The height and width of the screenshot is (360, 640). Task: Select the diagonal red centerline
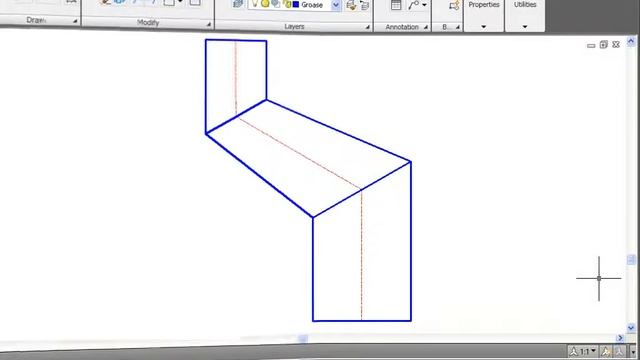point(299,154)
